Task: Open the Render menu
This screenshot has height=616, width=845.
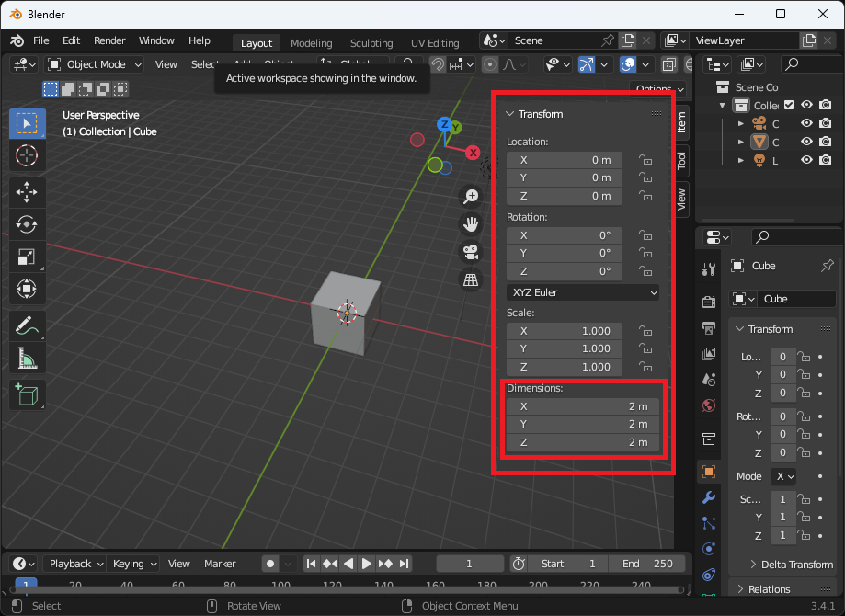Action: [109, 40]
